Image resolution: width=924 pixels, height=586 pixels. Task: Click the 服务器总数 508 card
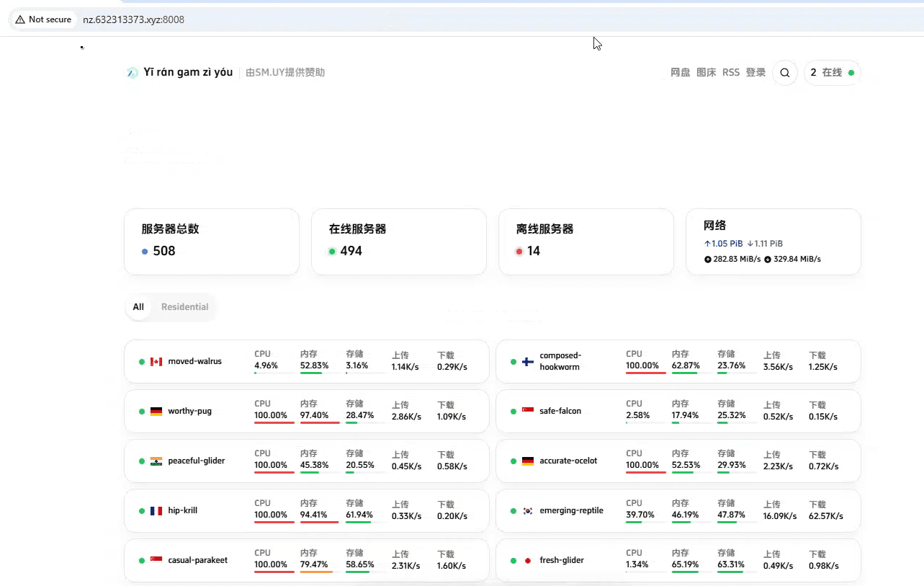(x=211, y=241)
